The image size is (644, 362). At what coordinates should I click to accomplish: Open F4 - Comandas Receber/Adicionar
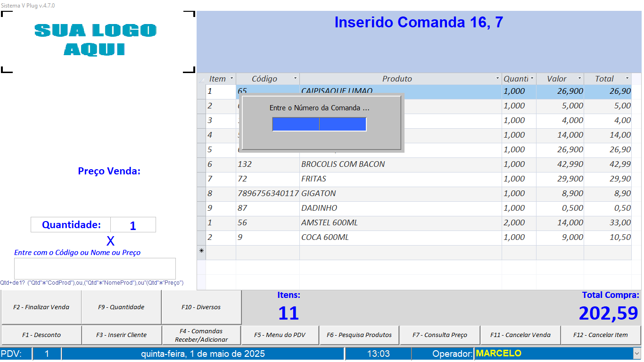[201, 335]
